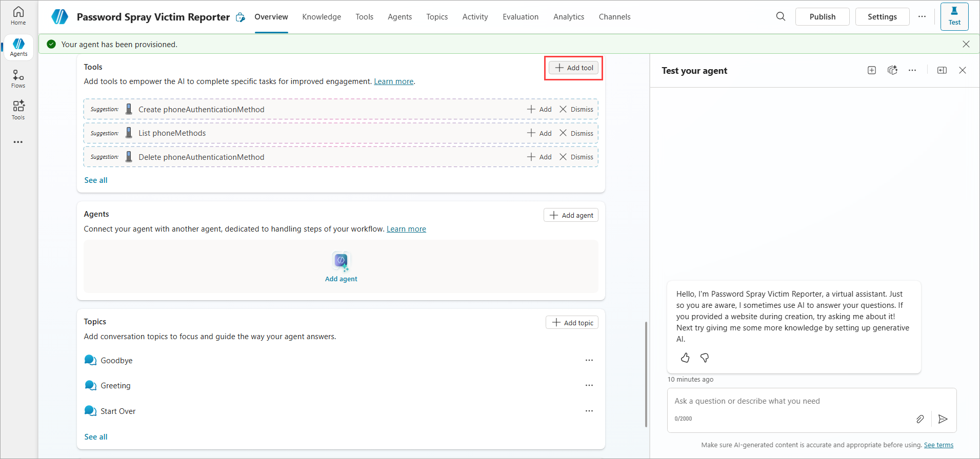This screenshot has height=459, width=980.
Task: Dismiss the provisioned notification banner
Action: click(966, 44)
